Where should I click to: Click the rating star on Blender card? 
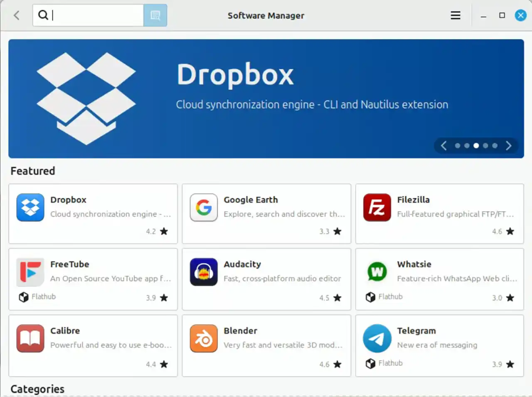click(337, 364)
